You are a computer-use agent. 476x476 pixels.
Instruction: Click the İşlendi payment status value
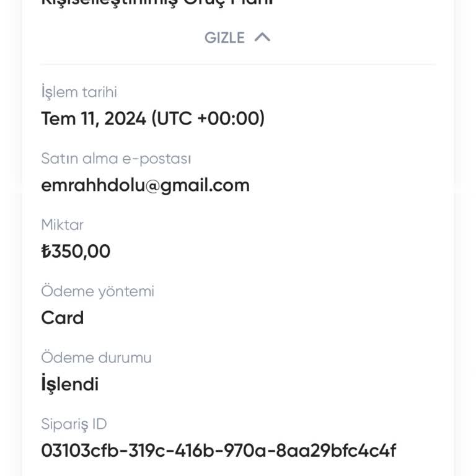(69, 384)
